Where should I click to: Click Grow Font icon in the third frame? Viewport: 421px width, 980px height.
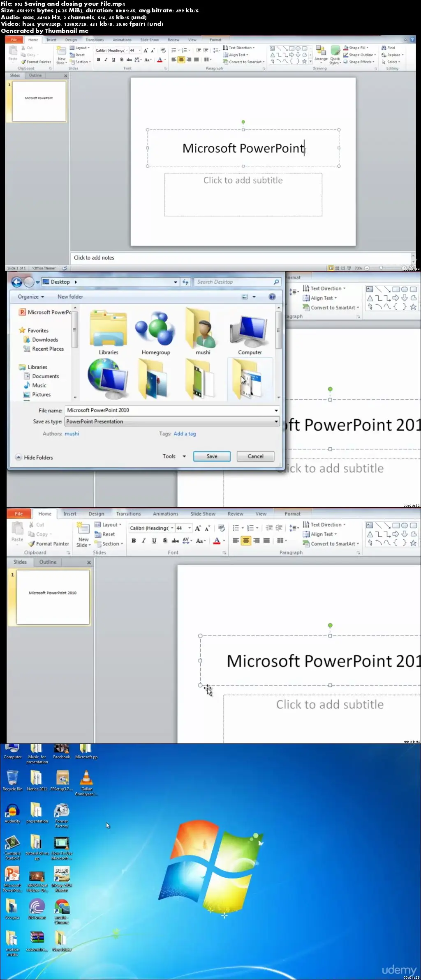[198, 528]
